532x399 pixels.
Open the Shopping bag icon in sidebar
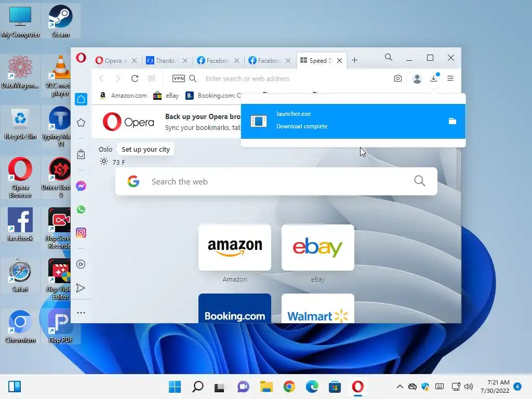pos(81,154)
